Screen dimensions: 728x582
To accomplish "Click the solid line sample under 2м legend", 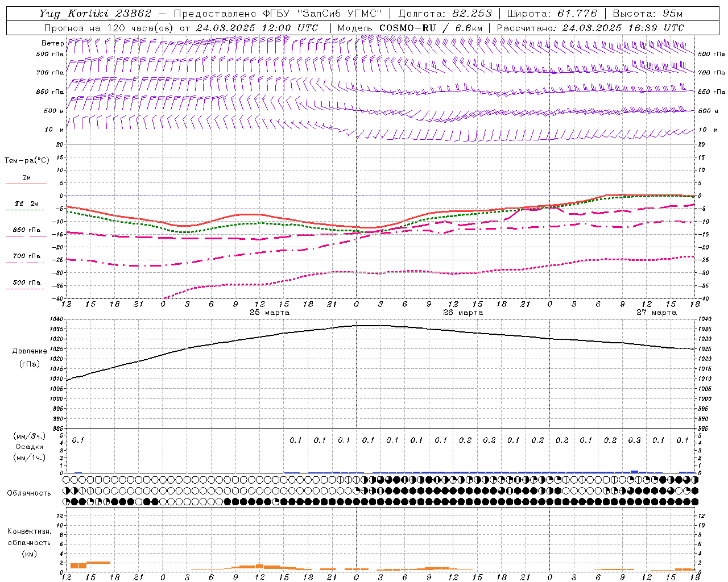I will click(x=26, y=184).
